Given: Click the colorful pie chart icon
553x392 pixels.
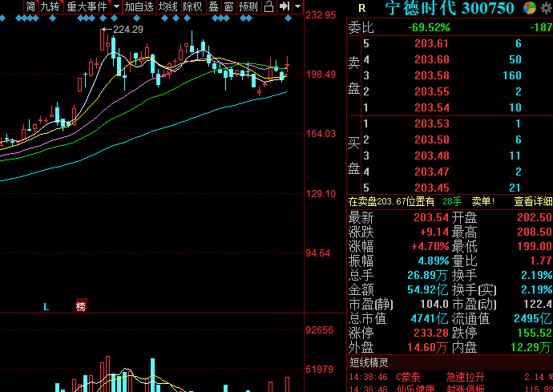Looking at the screenshot, I should tap(530, 7).
